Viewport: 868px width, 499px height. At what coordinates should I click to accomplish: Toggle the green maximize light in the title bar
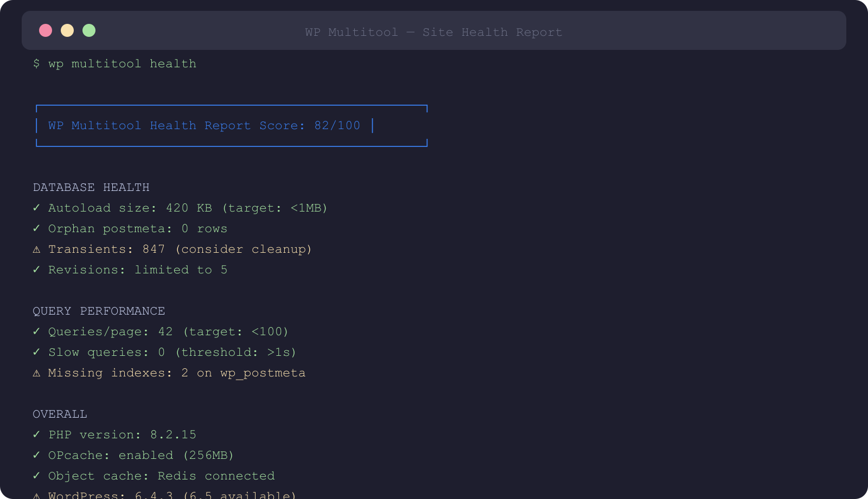pyautogui.click(x=89, y=30)
